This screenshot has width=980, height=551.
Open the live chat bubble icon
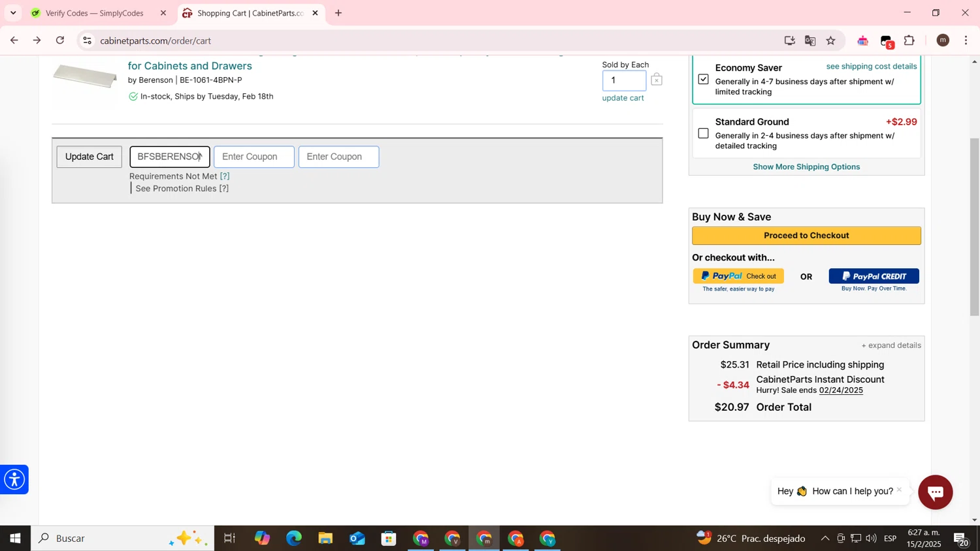[x=935, y=492]
